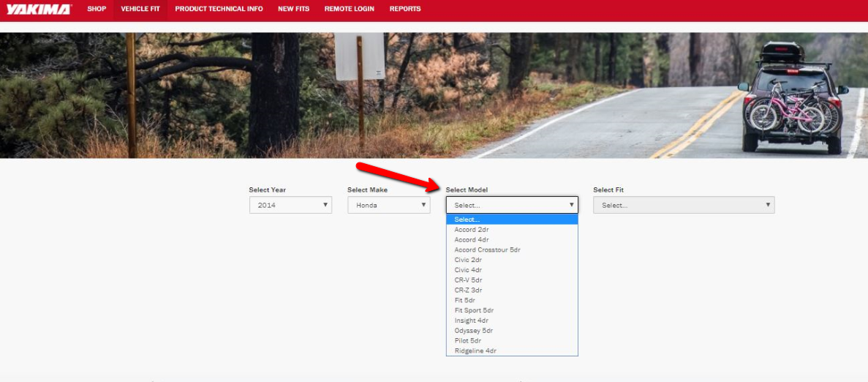The height and width of the screenshot is (382, 868).
Task: Open Remote Login
Action: pyautogui.click(x=350, y=9)
